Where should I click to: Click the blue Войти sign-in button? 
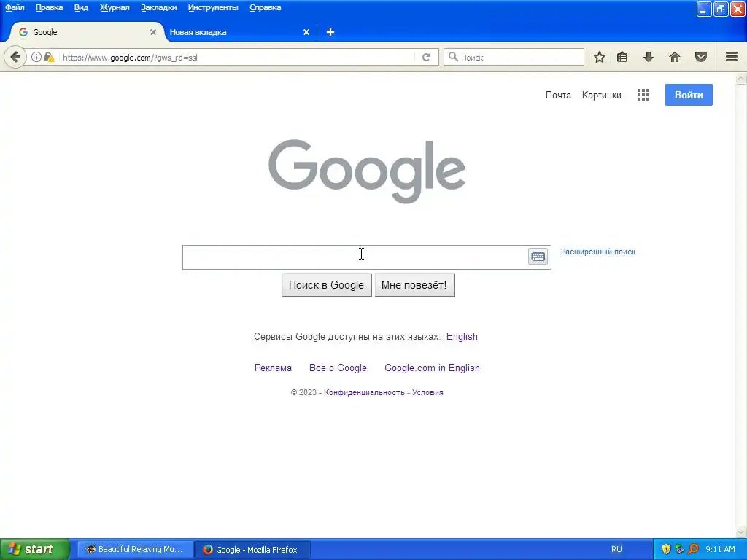689,95
